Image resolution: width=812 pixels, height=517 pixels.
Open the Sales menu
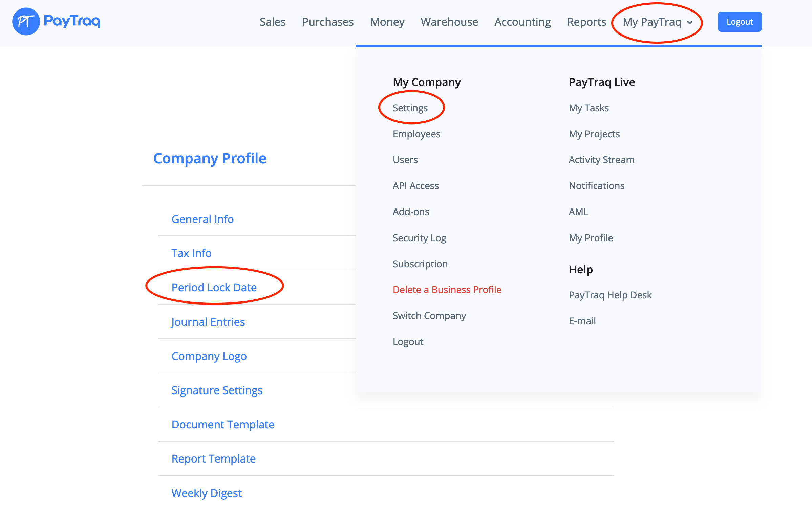pos(272,22)
